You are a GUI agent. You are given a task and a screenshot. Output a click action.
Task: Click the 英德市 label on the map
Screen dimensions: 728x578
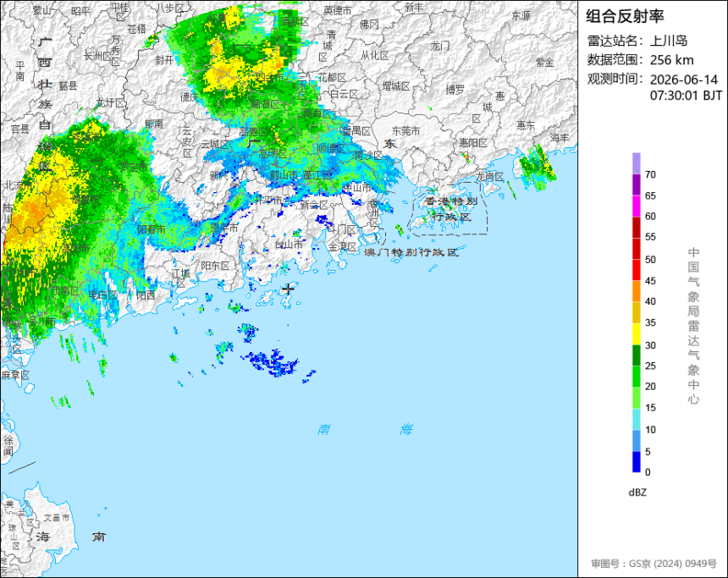click(x=338, y=10)
